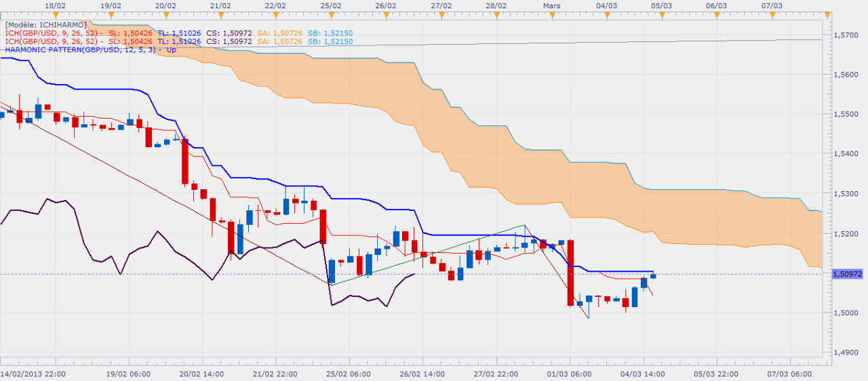
Task: Click the 26/02 14:00 time label
Action: click(423, 374)
